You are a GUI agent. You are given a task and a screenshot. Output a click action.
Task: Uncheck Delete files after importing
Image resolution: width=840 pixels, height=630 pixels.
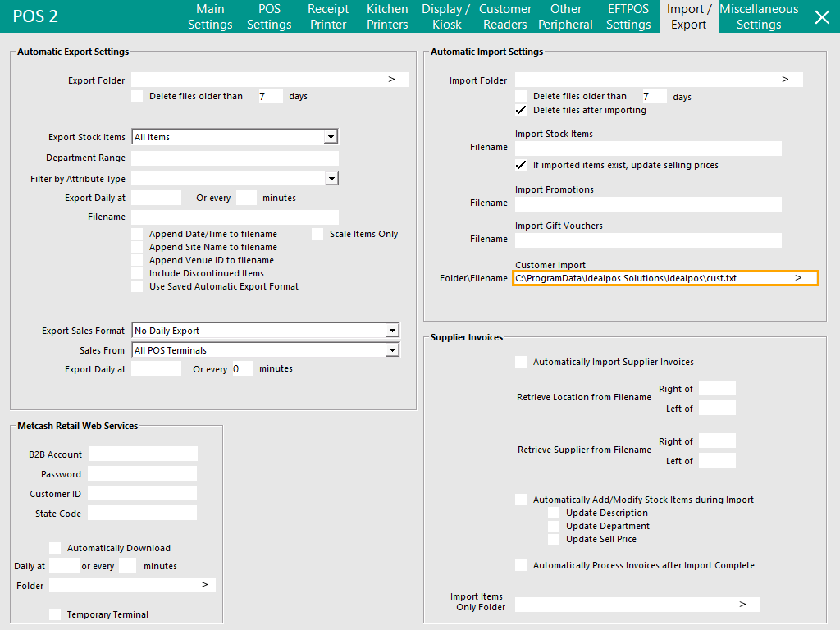coord(521,110)
